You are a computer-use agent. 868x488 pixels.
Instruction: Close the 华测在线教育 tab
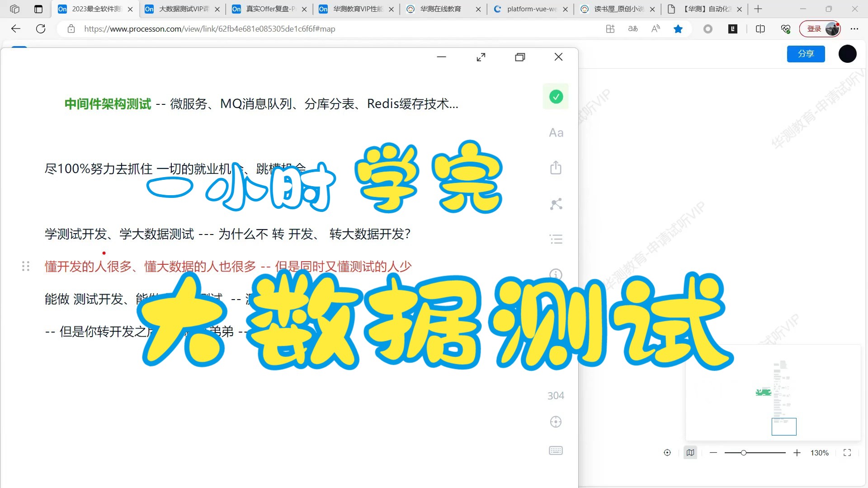pos(478,9)
